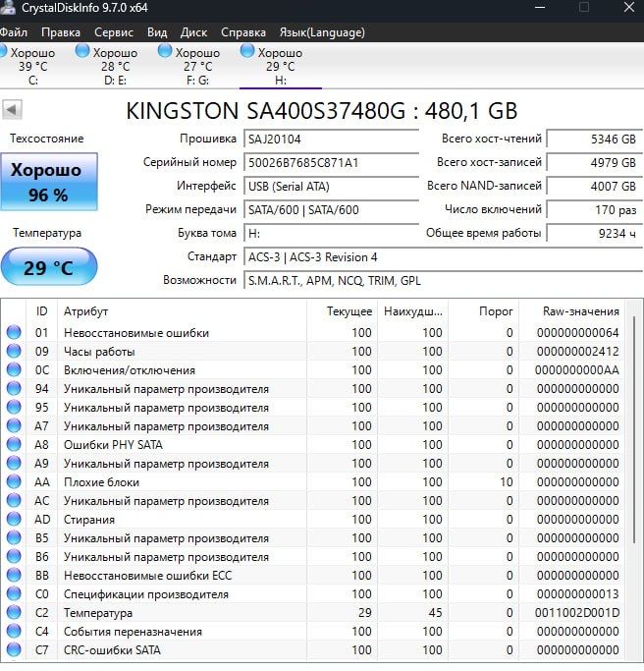Click power-on count value 170 раз
644x671 pixels.
pyautogui.click(x=595, y=209)
